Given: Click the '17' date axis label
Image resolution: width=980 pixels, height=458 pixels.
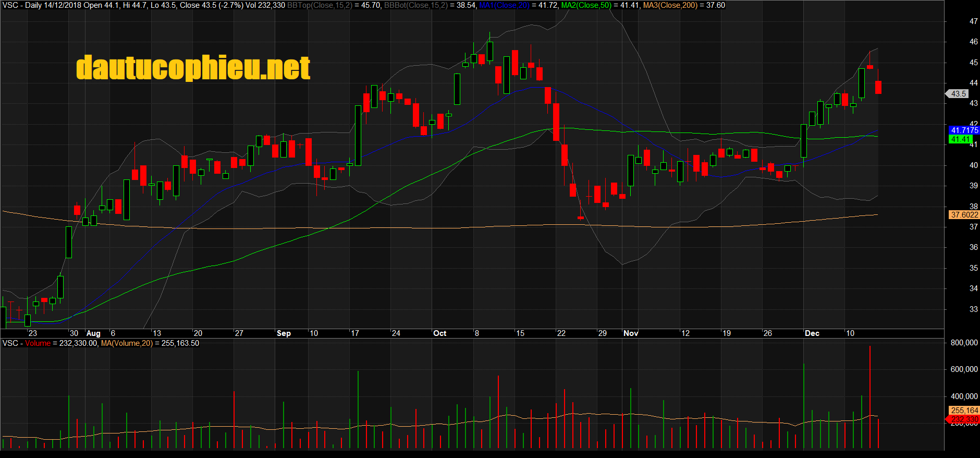Looking at the screenshot, I should (x=354, y=333).
